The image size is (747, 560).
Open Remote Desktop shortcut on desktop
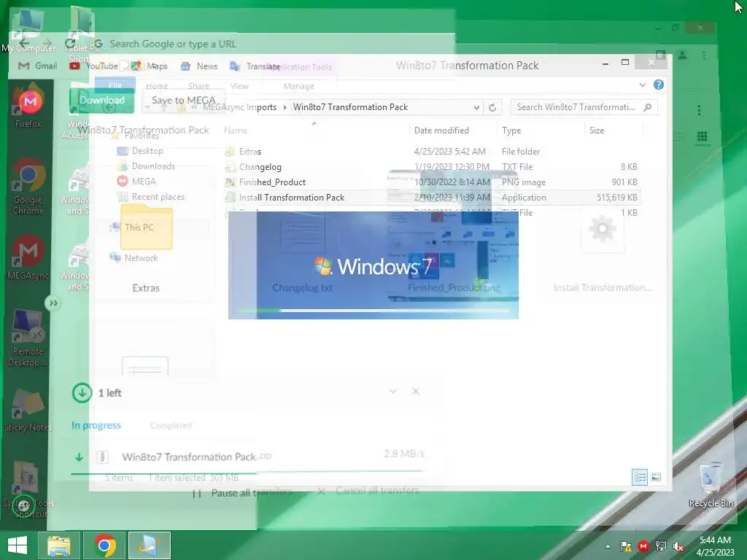point(28,338)
